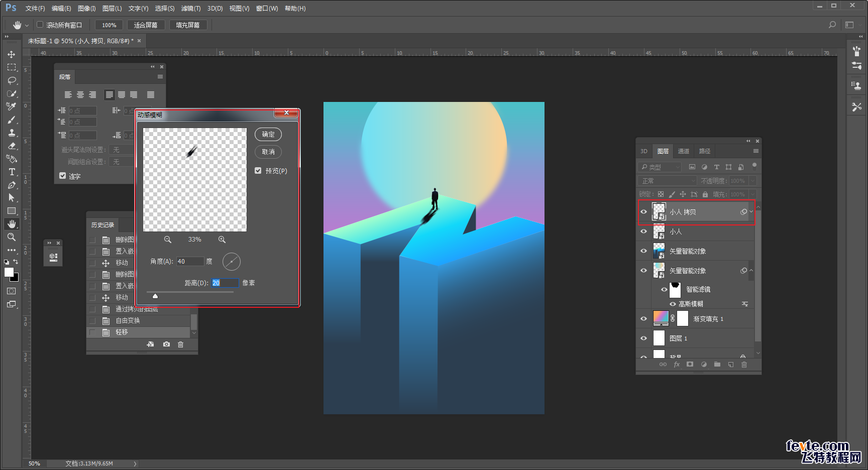Collapse smart filters of 矢量智能对象 layer
This screenshot has width=868, height=470.
coord(751,271)
